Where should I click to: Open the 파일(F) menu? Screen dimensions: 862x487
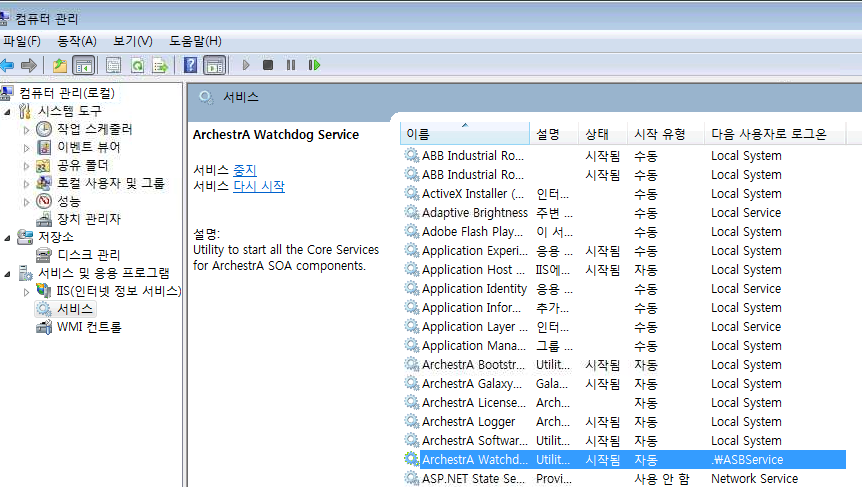click(22, 41)
